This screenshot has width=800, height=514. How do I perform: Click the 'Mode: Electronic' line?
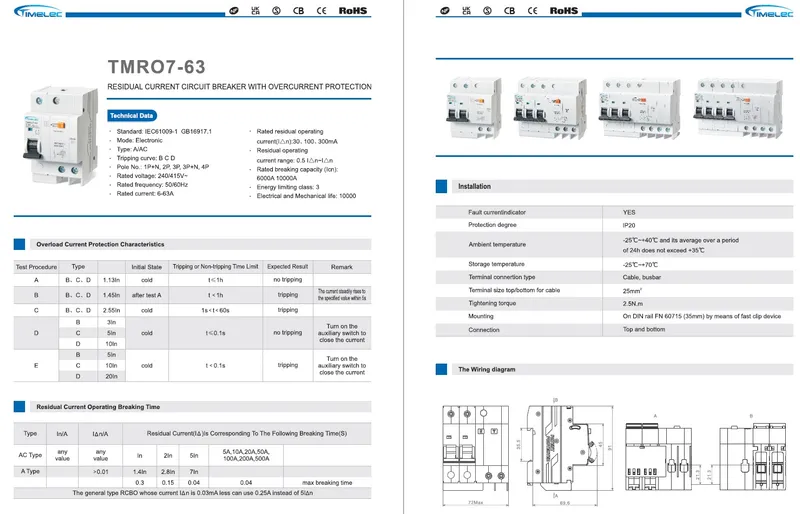click(x=139, y=140)
